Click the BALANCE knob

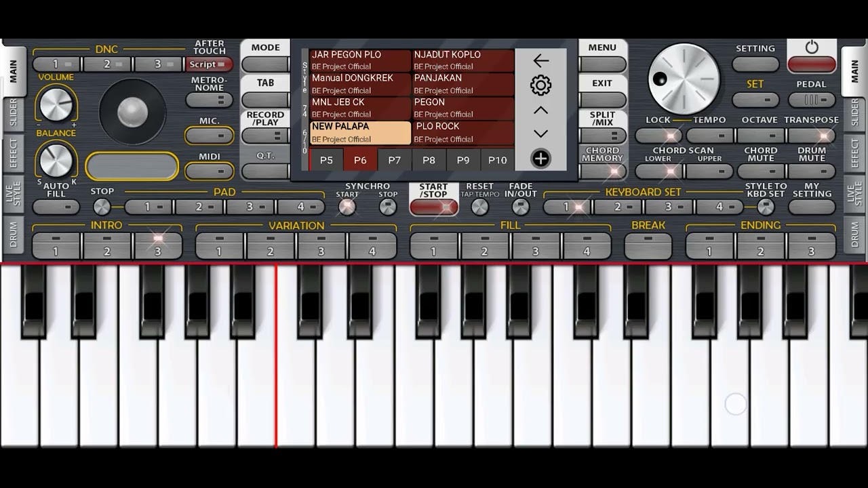pyautogui.click(x=56, y=161)
